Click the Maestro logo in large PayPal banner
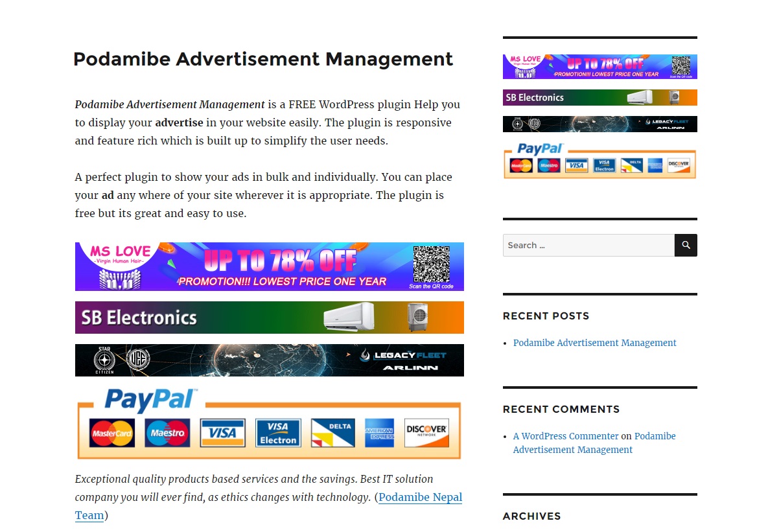 pos(167,433)
